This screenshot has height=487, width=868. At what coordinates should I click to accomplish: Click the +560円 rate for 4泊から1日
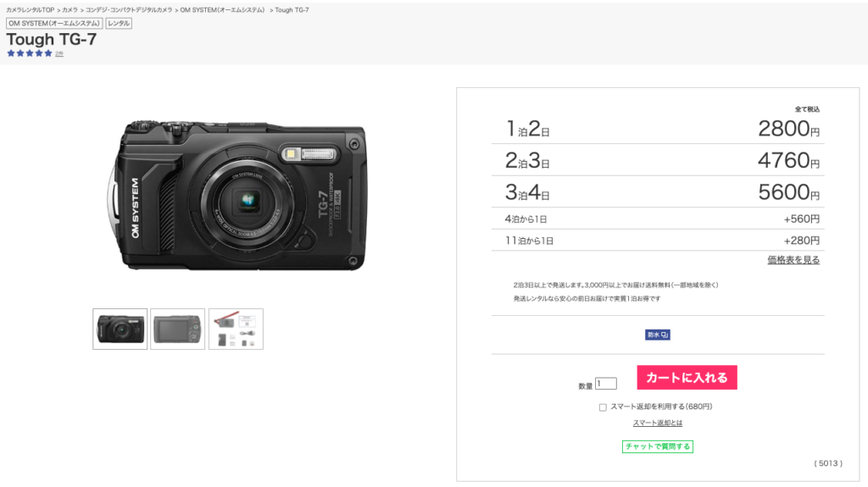[x=802, y=219]
